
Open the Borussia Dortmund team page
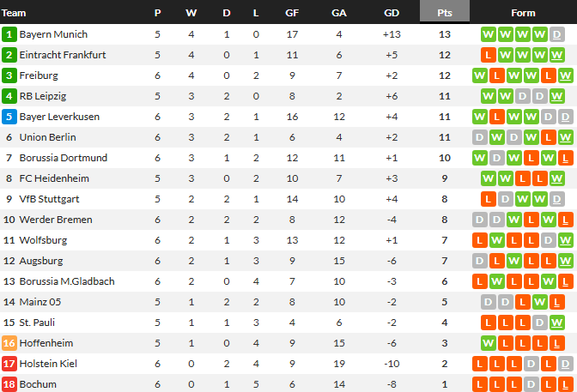[64, 158]
